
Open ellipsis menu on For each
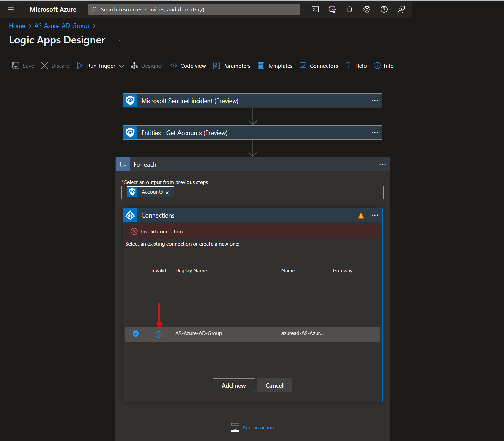point(382,164)
